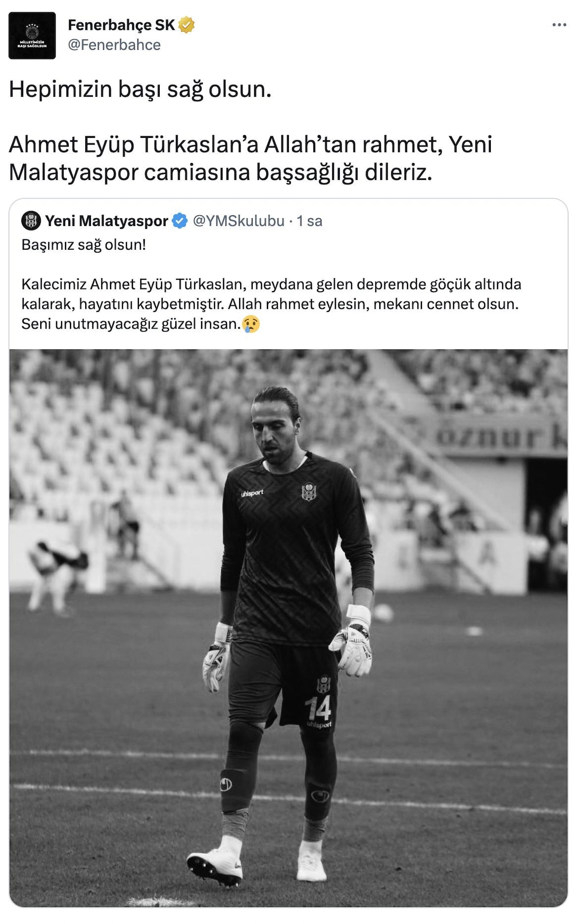Image resolution: width=581 pixels, height=924 pixels.
Task: Click the main tweet text about Ahmet Eyüp Türkaslan
Action: point(250,158)
